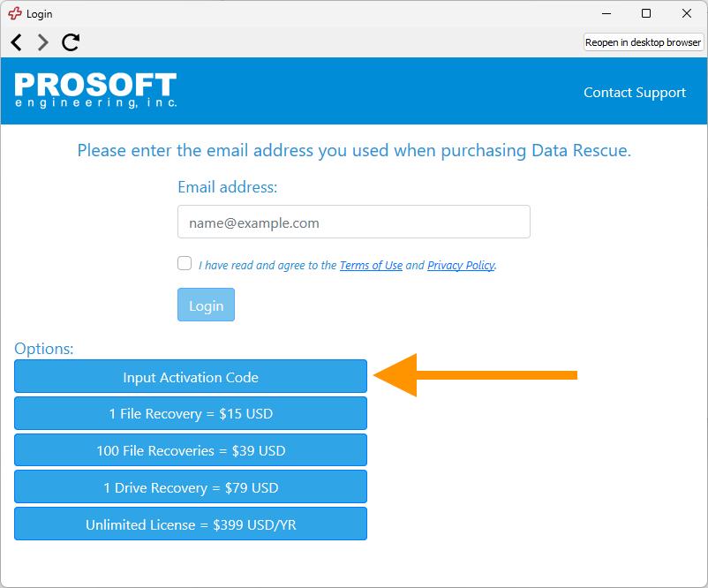Image resolution: width=708 pixels, height=588 pixels.
Task: Click Contact Support
Action: 634,92
